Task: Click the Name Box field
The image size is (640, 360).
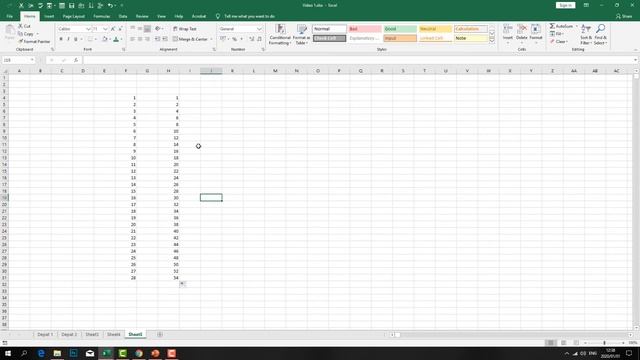Action: [18, 60]
